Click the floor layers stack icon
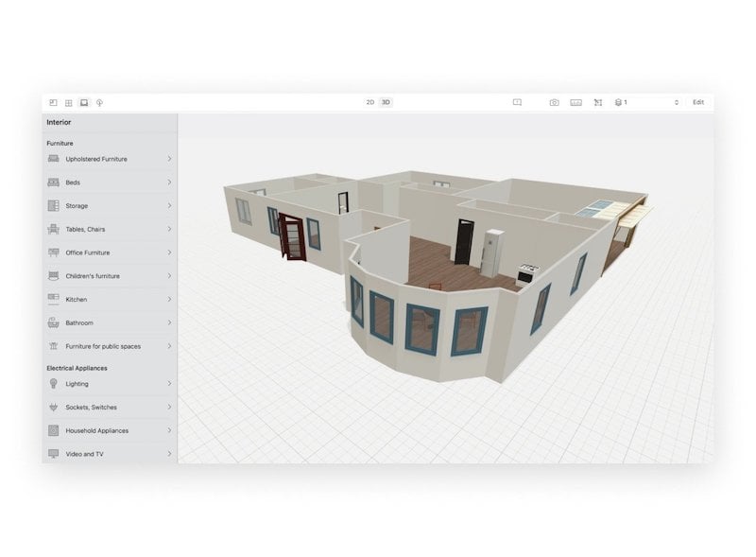This screenshot has height=557, width=756. coord(618,102)
